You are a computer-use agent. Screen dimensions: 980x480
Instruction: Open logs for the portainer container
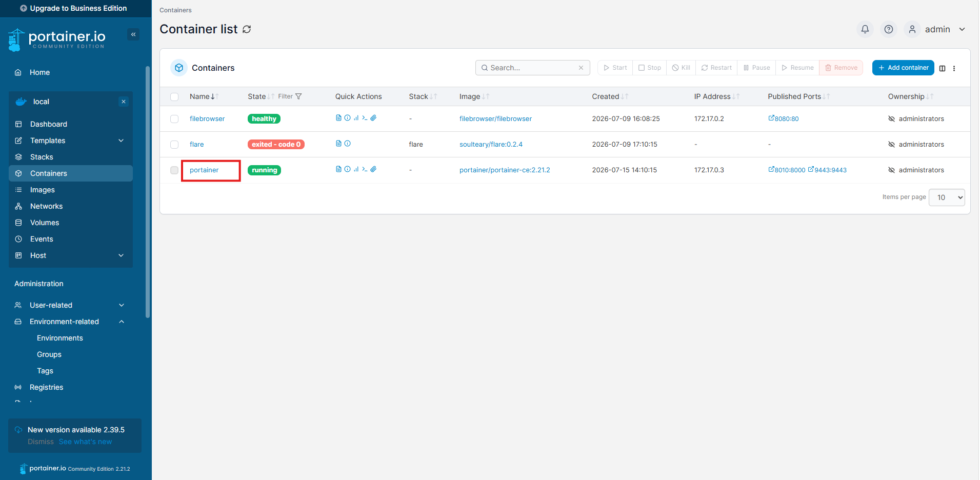tap(338, 169)
